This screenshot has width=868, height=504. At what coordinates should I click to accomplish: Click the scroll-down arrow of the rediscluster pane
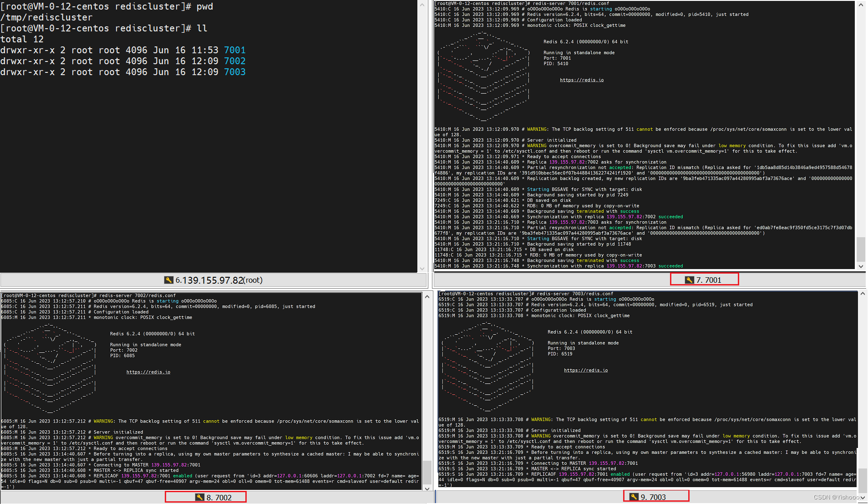click(422, 269)
